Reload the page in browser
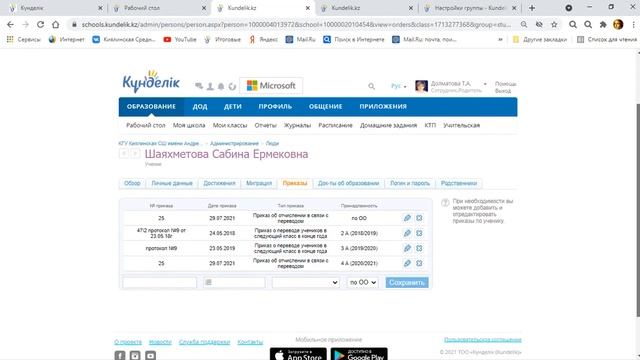Screen dimensions: 640x360 40,24
